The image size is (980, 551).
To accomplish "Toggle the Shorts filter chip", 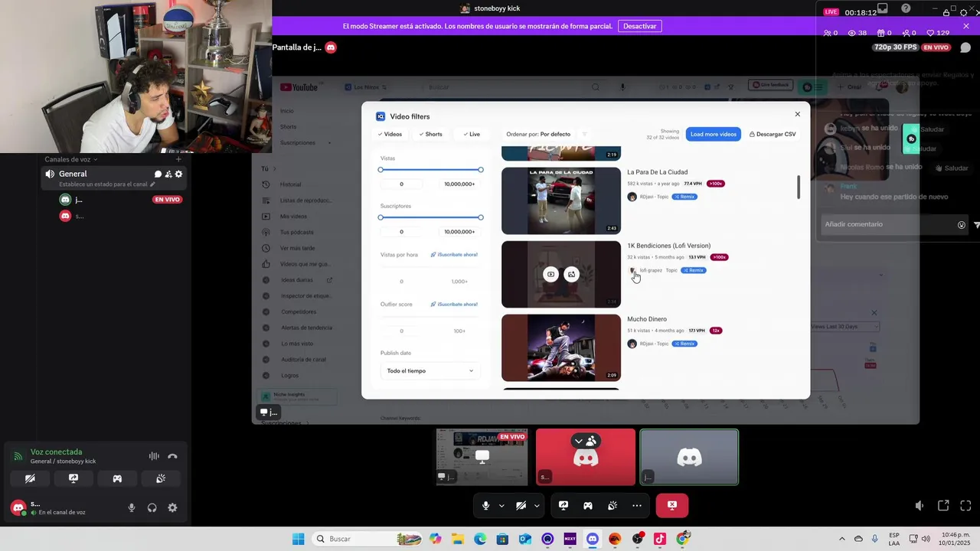I will click(x=430, y=134).
